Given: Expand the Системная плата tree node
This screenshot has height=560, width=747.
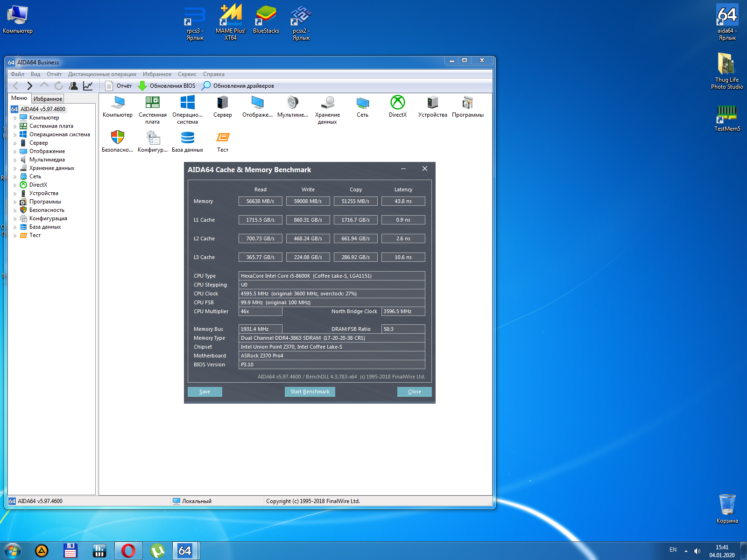Looking at the screenshot, I should click(15, 126).
